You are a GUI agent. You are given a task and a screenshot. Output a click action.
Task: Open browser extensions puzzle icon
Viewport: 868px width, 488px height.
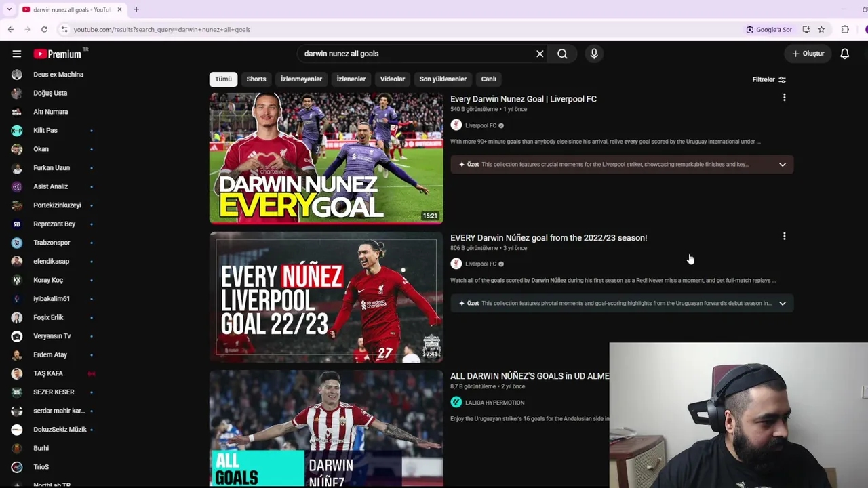click(x=845, y=29)
